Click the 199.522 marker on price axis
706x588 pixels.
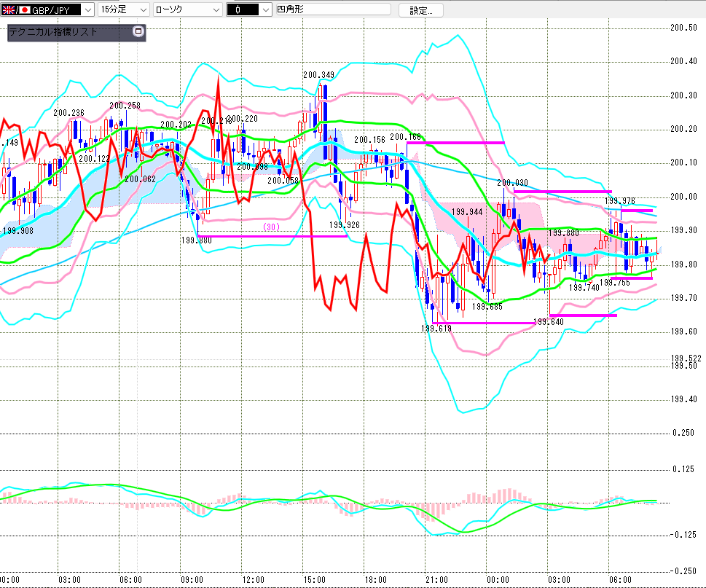[x=685, y=358]
